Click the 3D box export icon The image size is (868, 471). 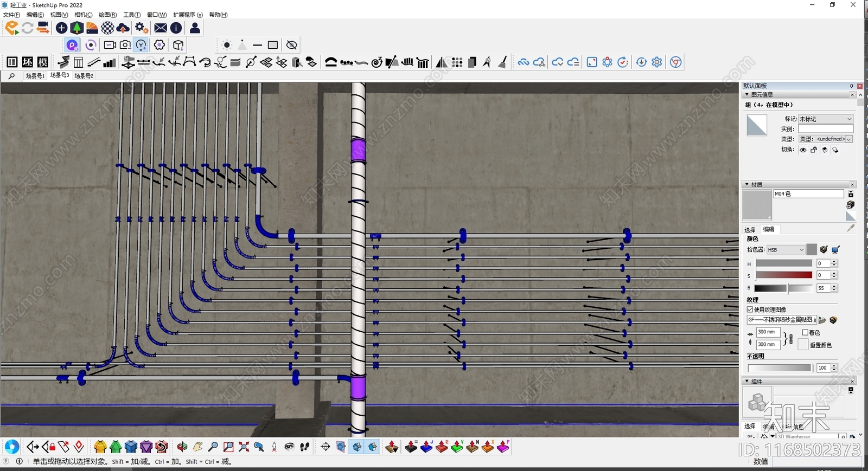click(x=178, y=45)
